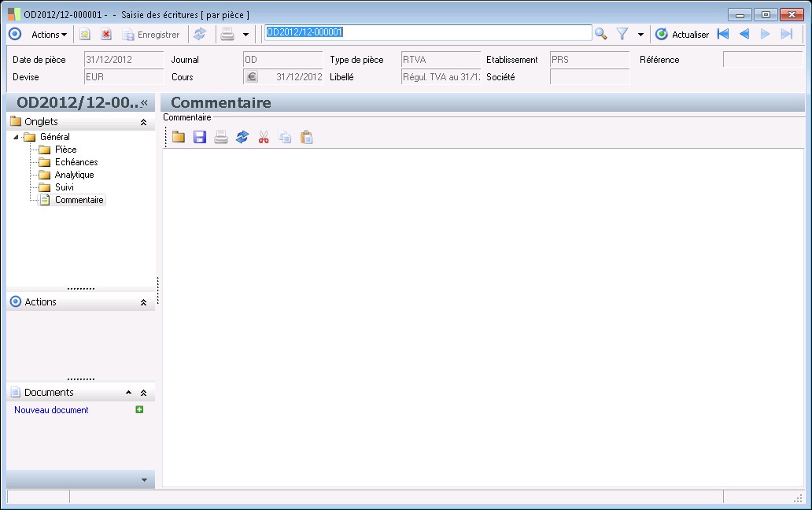Open the Analytique tab in tree
This screenshot has width=812, height=510.
click(74, 175)
